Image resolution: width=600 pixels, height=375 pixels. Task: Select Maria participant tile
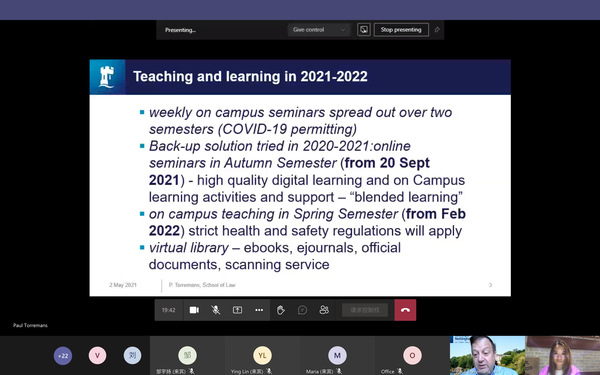pyautogui.click(x=338, y=355)
